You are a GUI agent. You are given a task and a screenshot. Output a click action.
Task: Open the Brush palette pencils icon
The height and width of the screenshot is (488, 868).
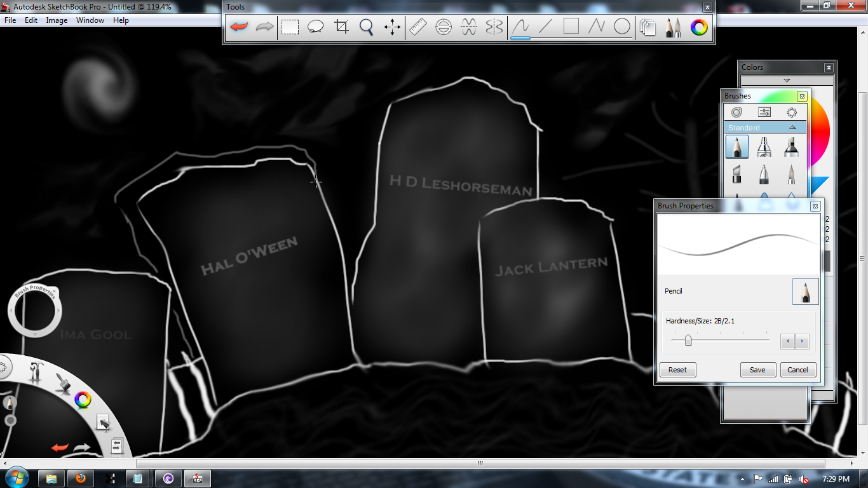tap(673, 27)
